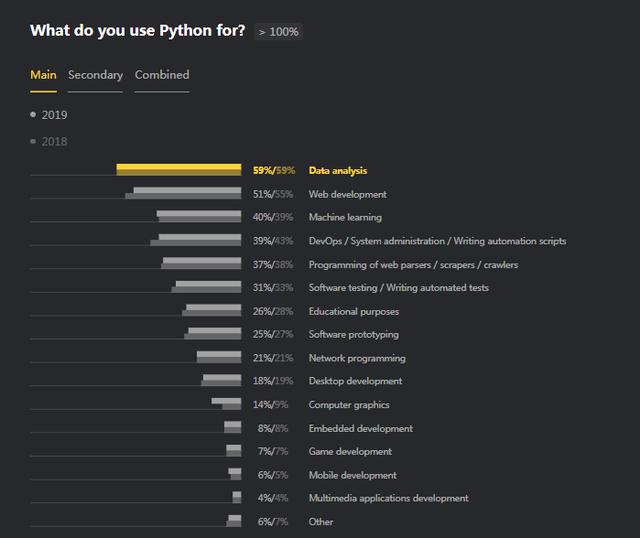The width and height of the screenshot is (640, 538).
Task: Select the Combined tab
Action: [162, 75]
